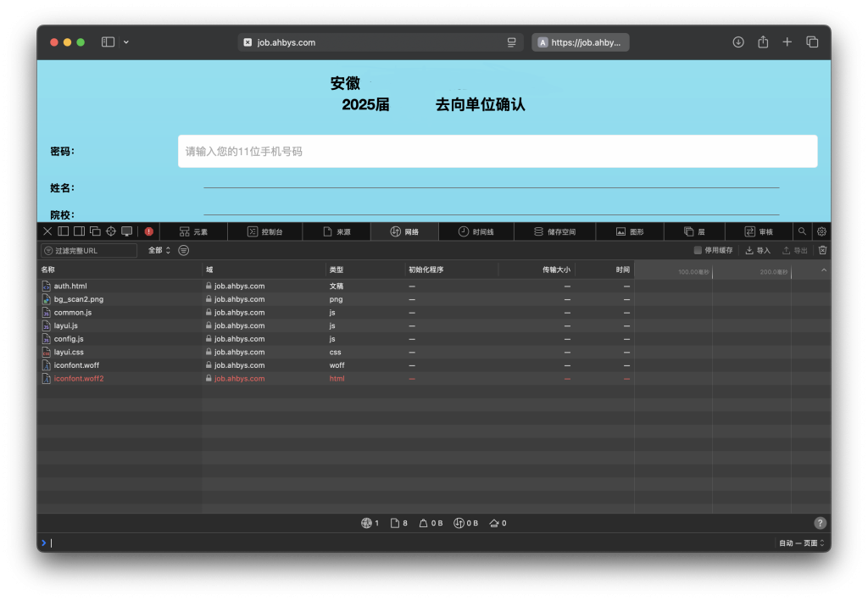Select the layui.css network request row

tap(69, 352)
